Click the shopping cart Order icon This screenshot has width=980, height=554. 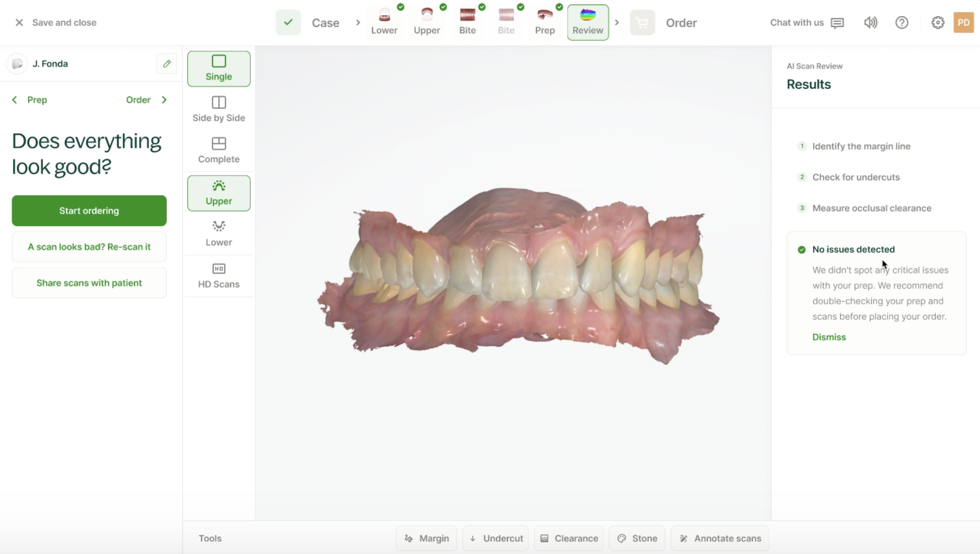(642, 22)
